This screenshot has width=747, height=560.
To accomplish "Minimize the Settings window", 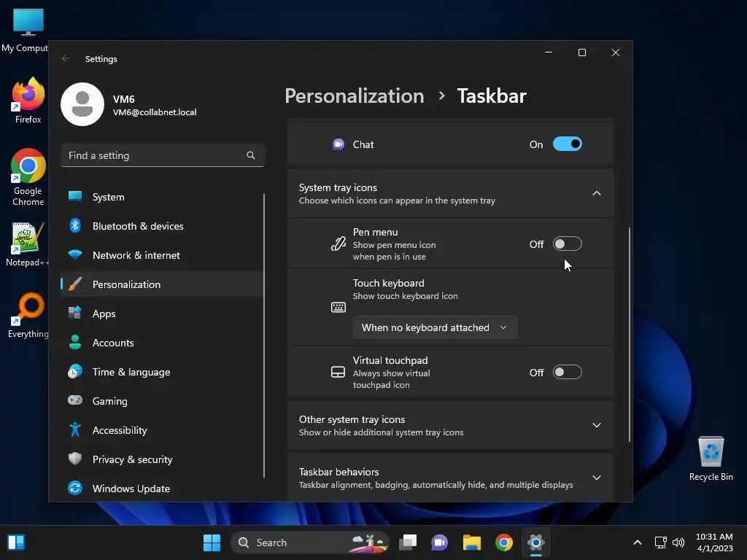I will click(549, 52).
